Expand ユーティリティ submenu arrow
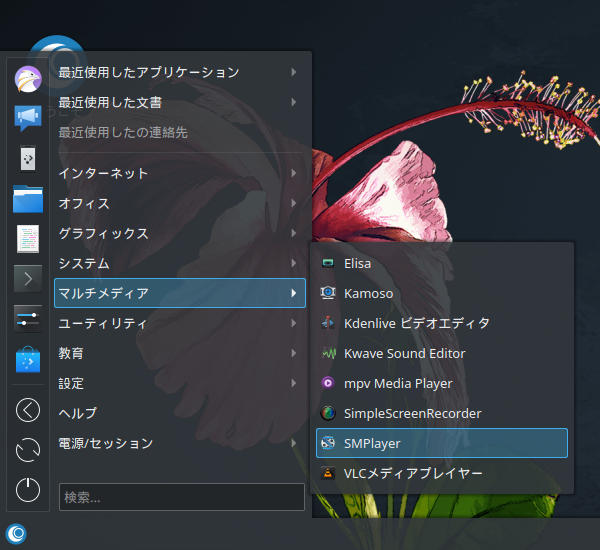Viewport: 600px width, 550px height. point(293,323)
